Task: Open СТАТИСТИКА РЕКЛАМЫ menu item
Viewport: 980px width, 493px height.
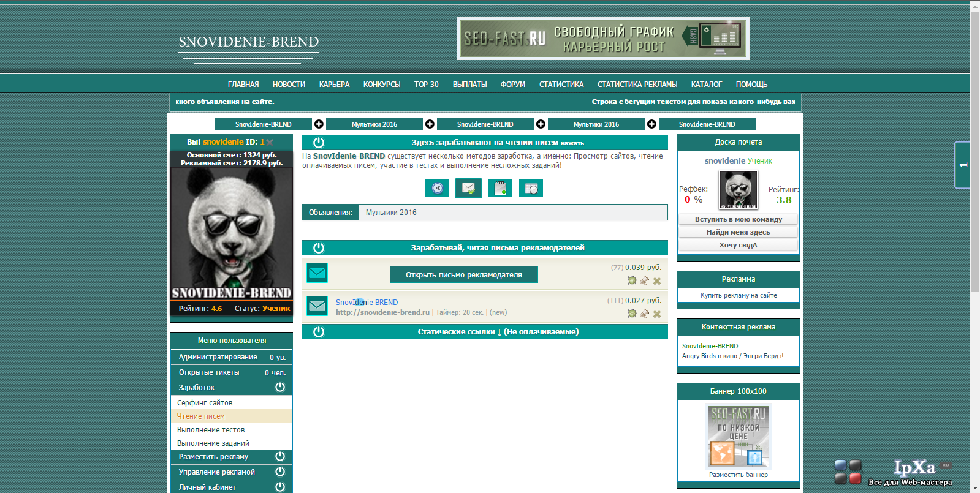Action: [x=637, y=85]
